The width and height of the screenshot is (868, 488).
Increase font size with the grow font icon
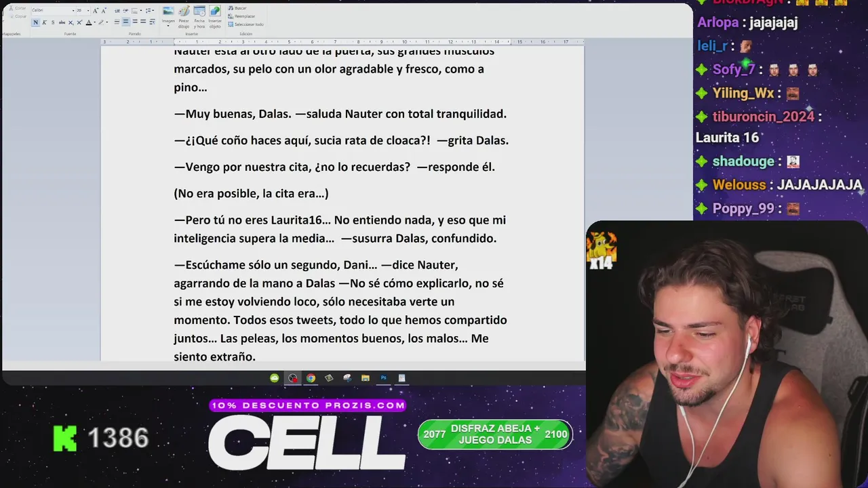tap(96, 11)
